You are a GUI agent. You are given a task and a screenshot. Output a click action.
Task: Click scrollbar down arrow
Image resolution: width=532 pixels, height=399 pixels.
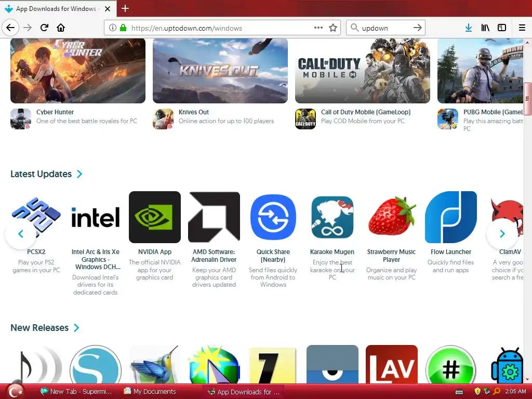(527, 380)
